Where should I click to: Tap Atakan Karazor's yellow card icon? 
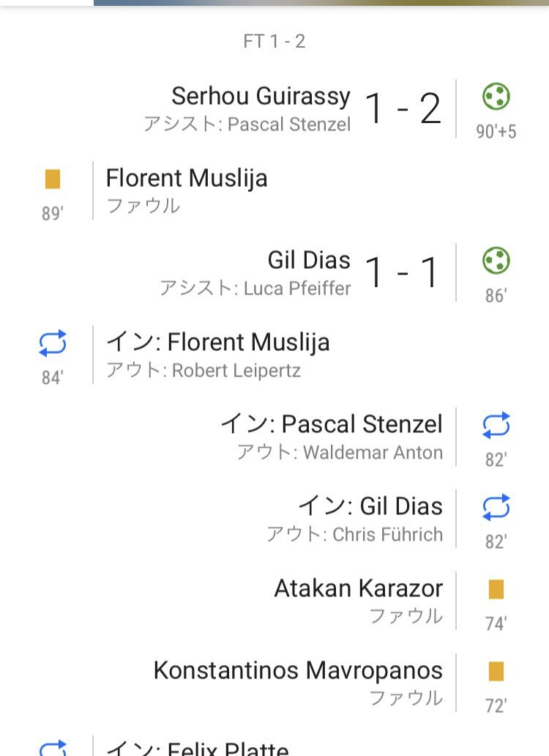coord(496,590)
